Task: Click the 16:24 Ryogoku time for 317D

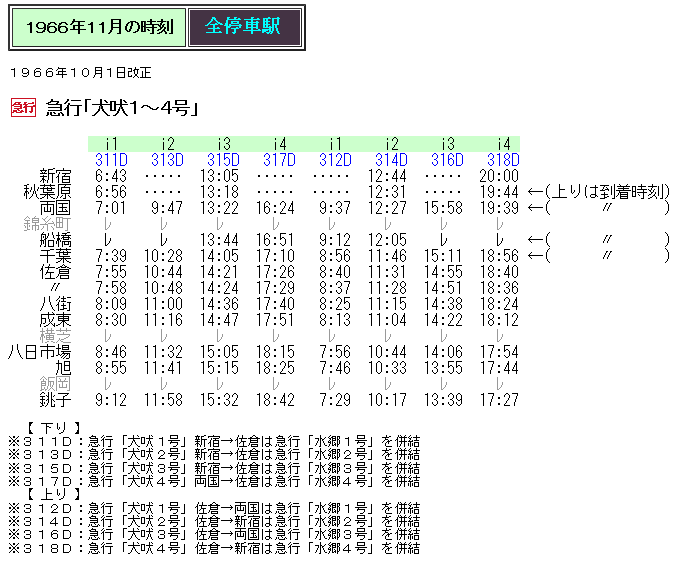Action: (x=275, y=208)
